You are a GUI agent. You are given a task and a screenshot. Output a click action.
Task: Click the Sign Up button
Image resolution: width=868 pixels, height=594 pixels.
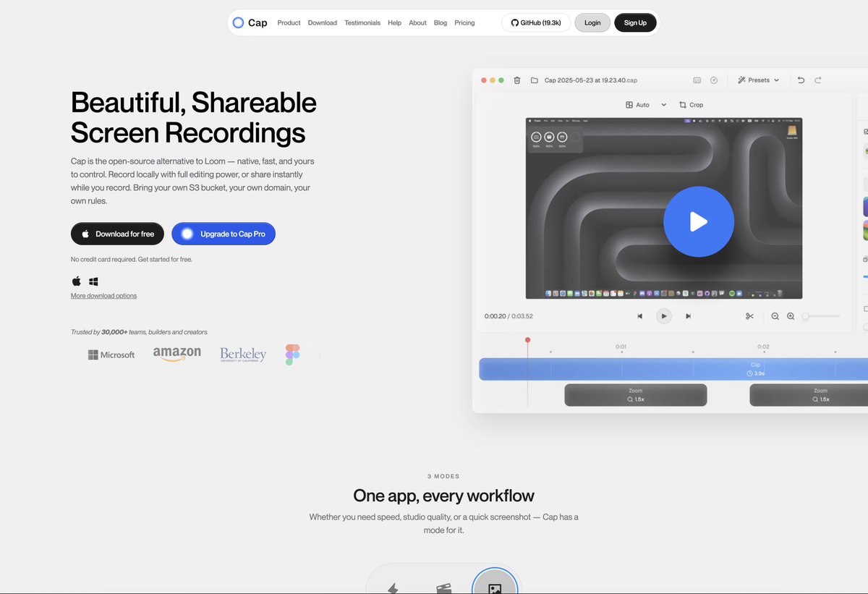pos(635,22)
